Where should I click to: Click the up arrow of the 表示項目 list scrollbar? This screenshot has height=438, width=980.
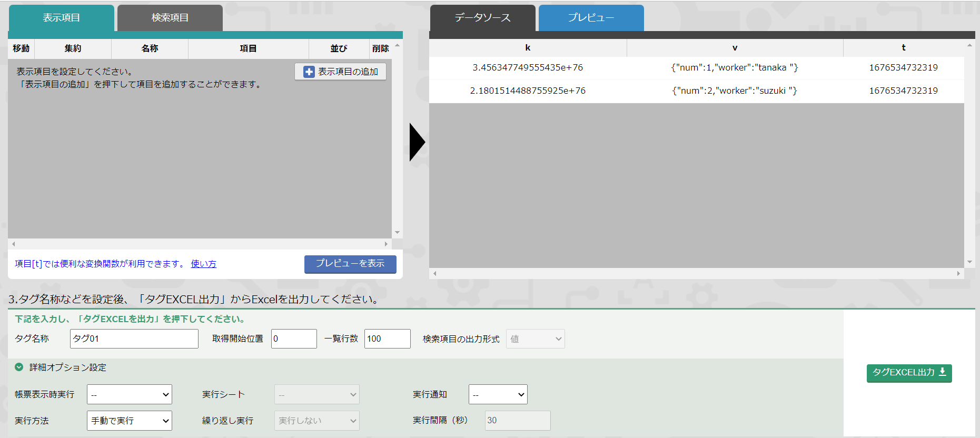pyautogui.click(x=398, y=45)
